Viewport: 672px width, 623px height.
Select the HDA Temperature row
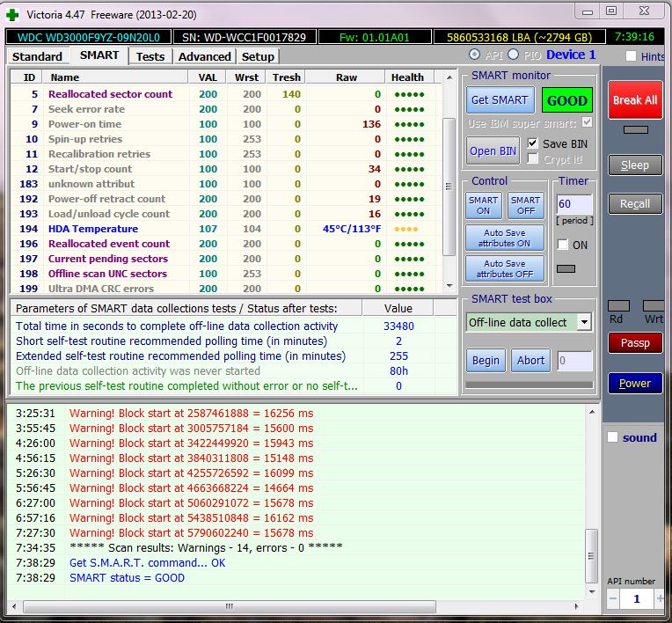pyautogui.click(x=226, y=229)
